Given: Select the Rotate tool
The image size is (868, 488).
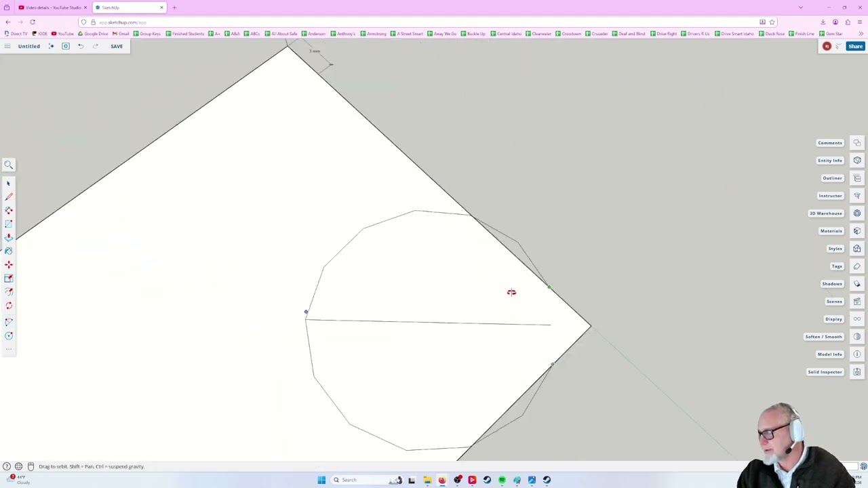Looking at the screenshot, I should (x=9, y=306).
